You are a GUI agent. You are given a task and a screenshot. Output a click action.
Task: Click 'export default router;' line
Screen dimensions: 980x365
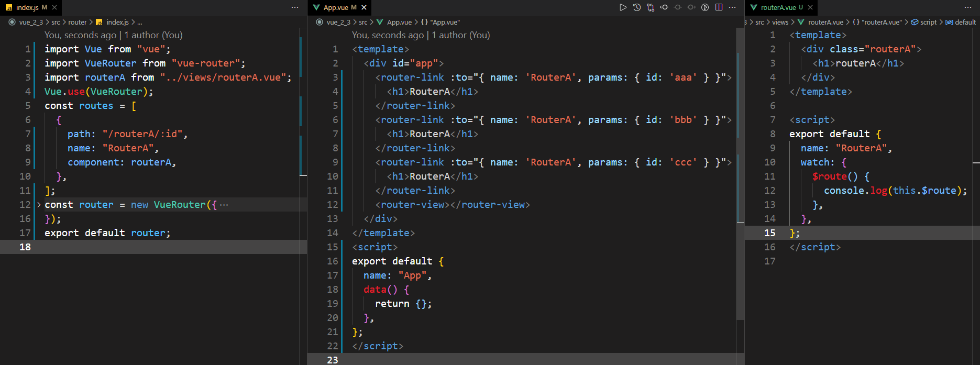tap(107, 233)
